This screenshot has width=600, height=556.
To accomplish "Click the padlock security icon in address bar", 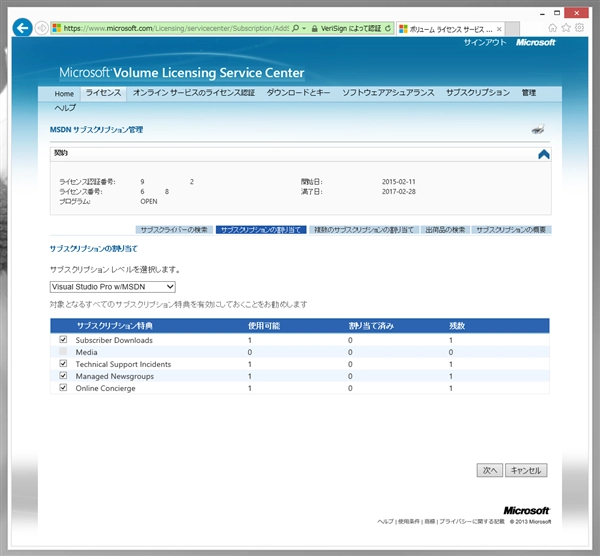I will pyautogui.click(x=315, y=29).
